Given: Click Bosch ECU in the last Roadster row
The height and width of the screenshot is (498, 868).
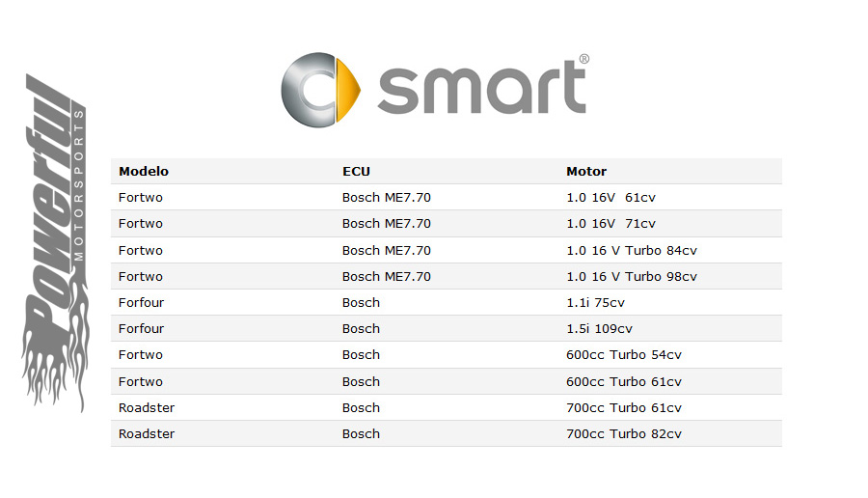Looking at the screenshot, I should (x=361, y=433).
